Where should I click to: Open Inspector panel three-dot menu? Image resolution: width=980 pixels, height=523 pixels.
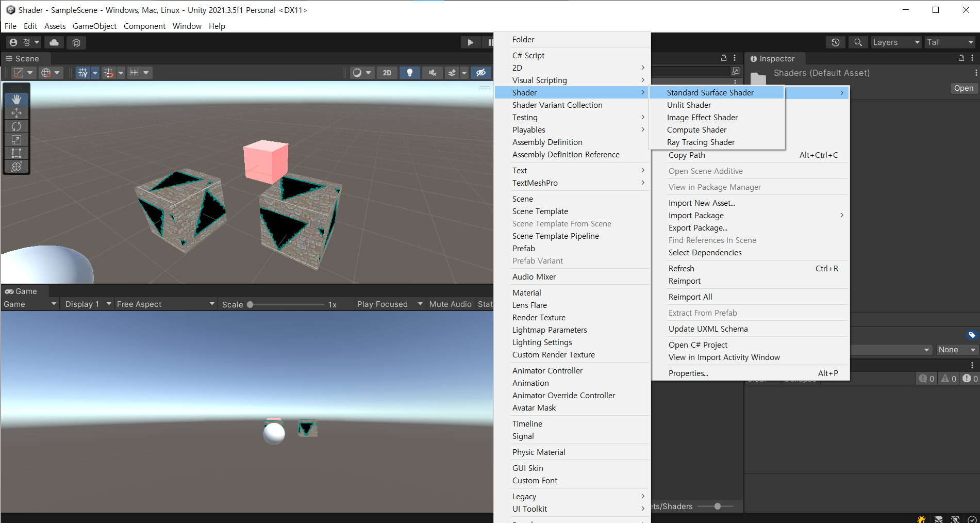[x=972, y=58]
